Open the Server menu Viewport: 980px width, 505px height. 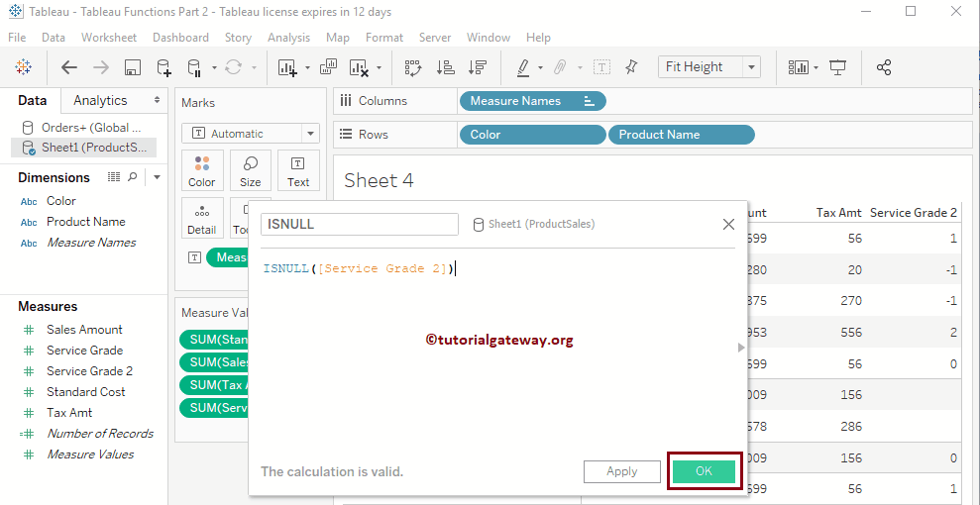point(435,38)
